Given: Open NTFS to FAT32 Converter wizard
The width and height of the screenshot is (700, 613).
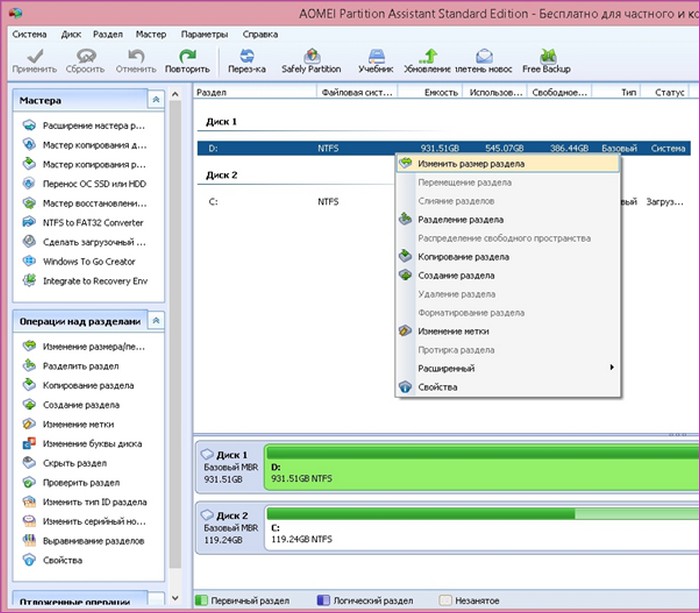Looking at the screenshot, I should pyautogui.click(x=92, y=222).
